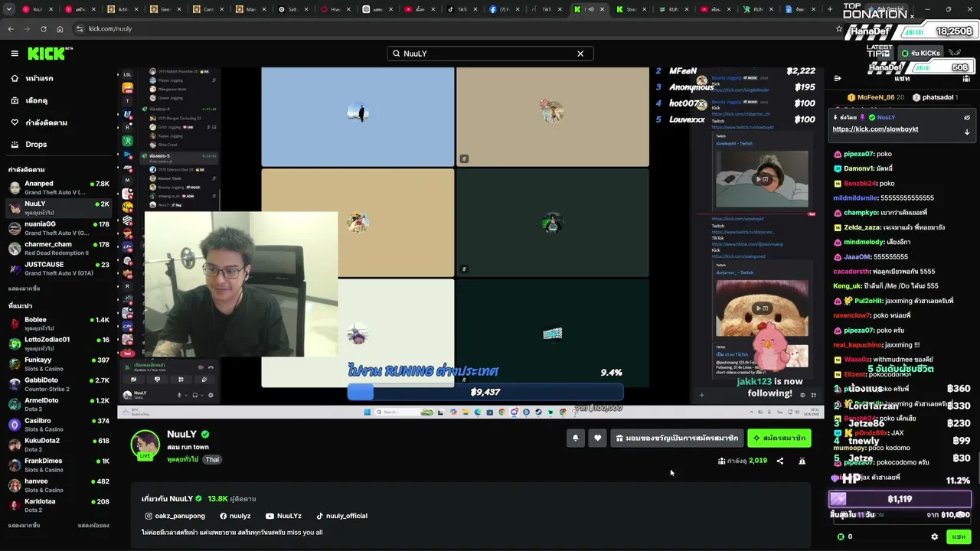Share the NuuLY stream
Screen dimensions: 980x551
pyautogui.click(x=780, y=461)
